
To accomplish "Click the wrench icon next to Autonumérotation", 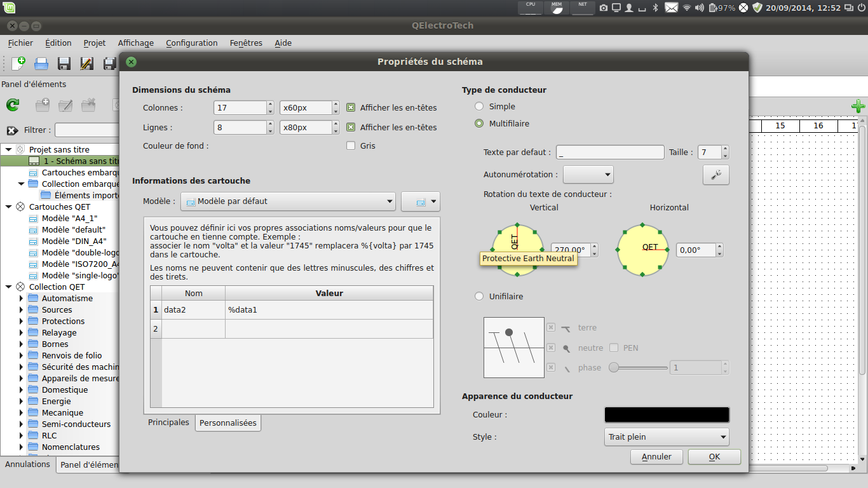I will pos(715,175).
